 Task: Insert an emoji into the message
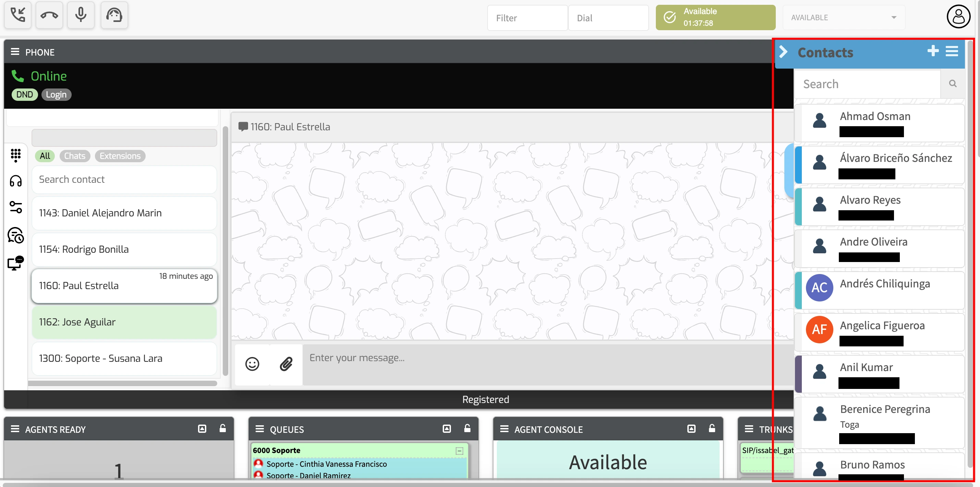pos(252,364)
